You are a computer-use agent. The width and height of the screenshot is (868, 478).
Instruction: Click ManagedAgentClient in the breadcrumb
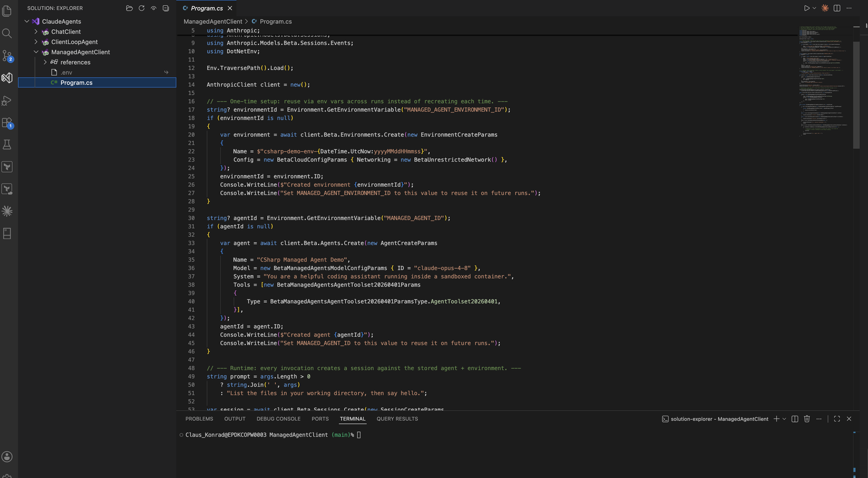tap(212, 22)
